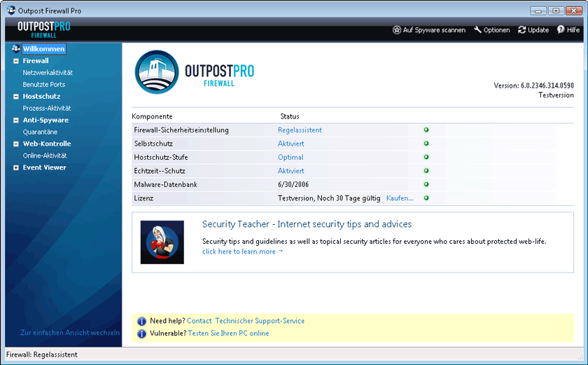Click the Security Teacher boxer thumbnail
Image resolution: width=588 pixels, height=365 pixels.
click(162, 242)
